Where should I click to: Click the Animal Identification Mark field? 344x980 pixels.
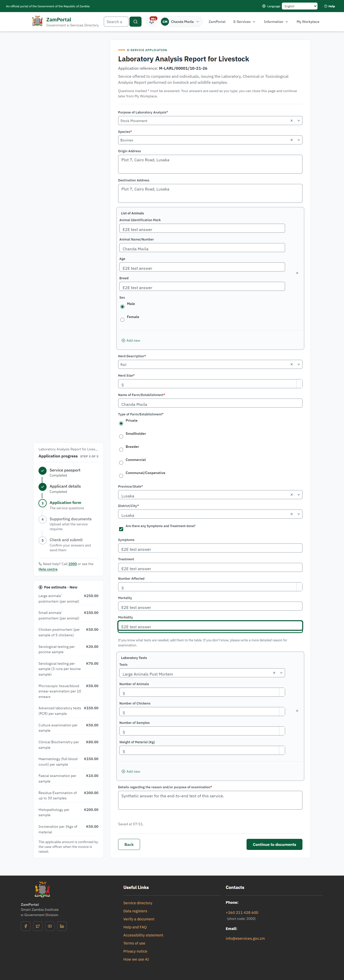point(202,228)
